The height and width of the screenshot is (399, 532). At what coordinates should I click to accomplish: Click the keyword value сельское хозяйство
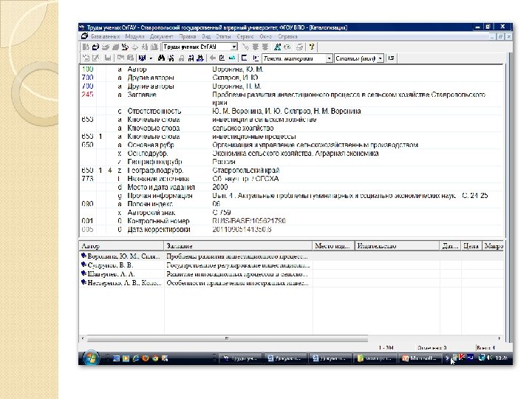[243, 129]
